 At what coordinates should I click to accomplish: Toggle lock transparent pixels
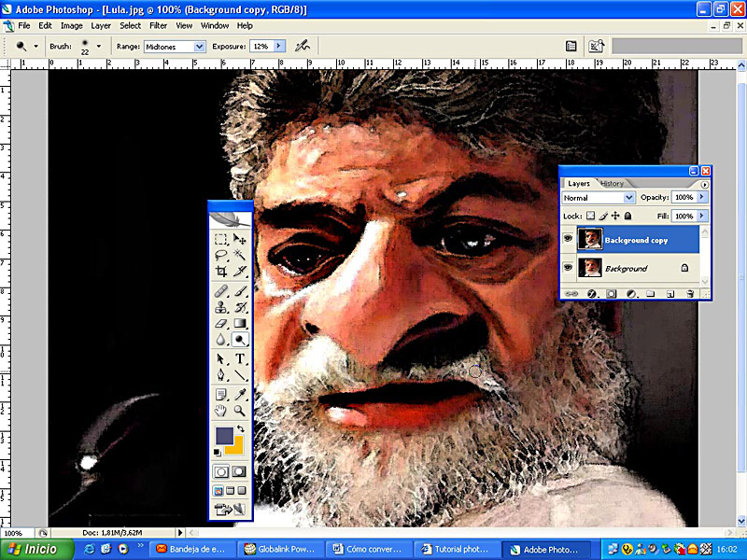click(590, 216)
